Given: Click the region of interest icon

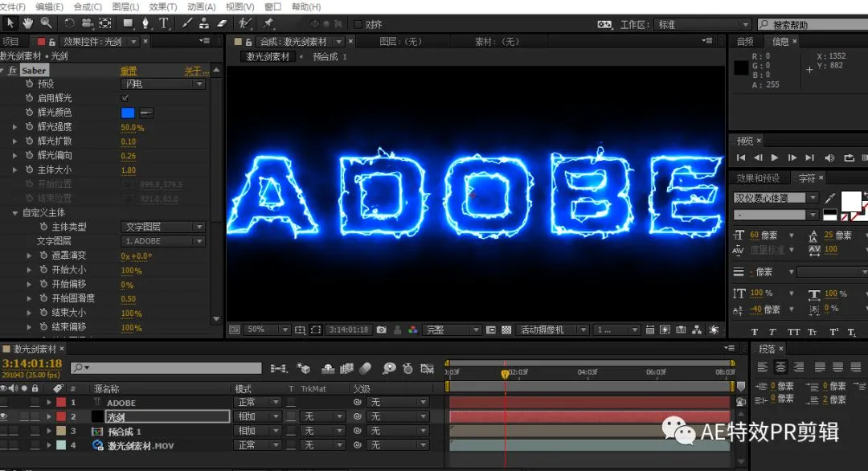Looking at the screenshot, I should [x=316, y=330].
